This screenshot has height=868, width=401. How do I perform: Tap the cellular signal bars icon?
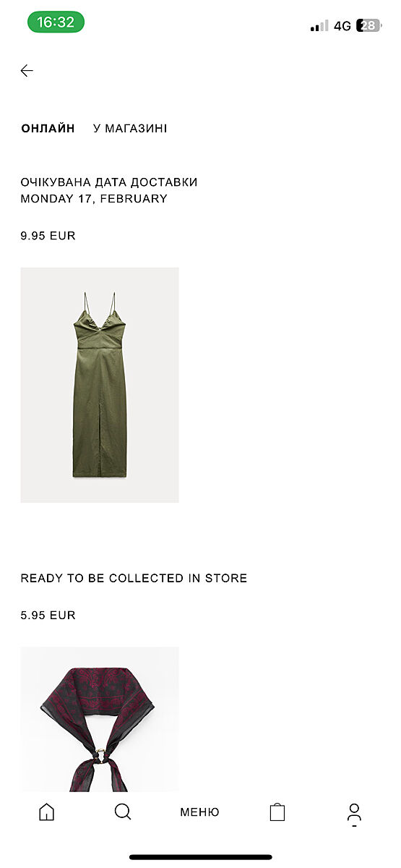pos(319,26)
